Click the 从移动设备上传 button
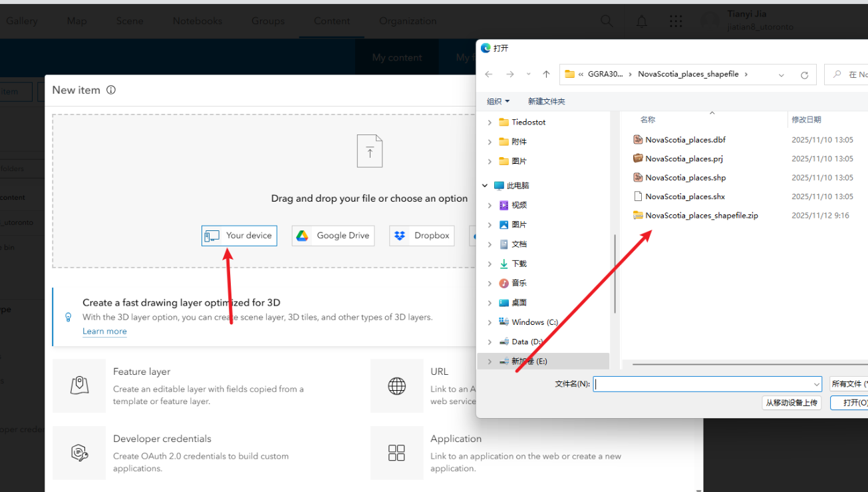This screenshot has height=492, width=868. pos(792,403)
